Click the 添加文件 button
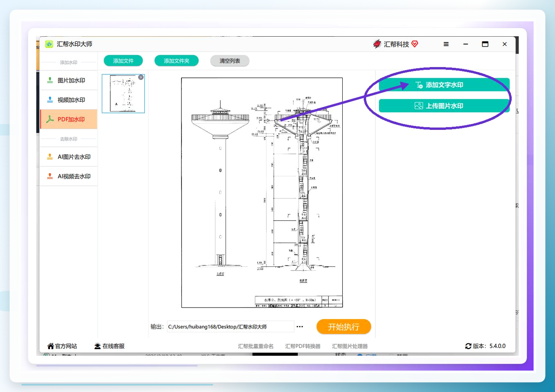Screen dimensions: 555x392 pos(123,61)
